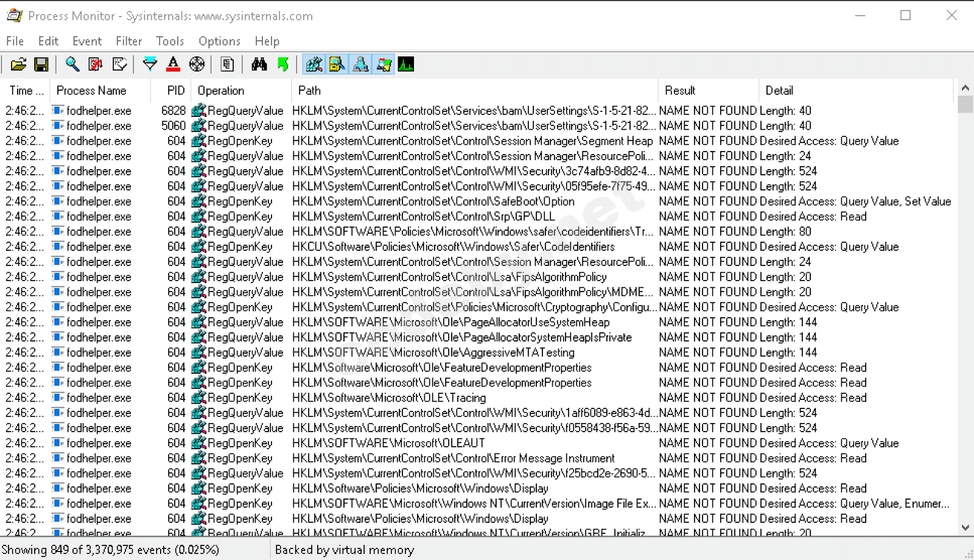Open the File menu

click(x=15, y=41)
